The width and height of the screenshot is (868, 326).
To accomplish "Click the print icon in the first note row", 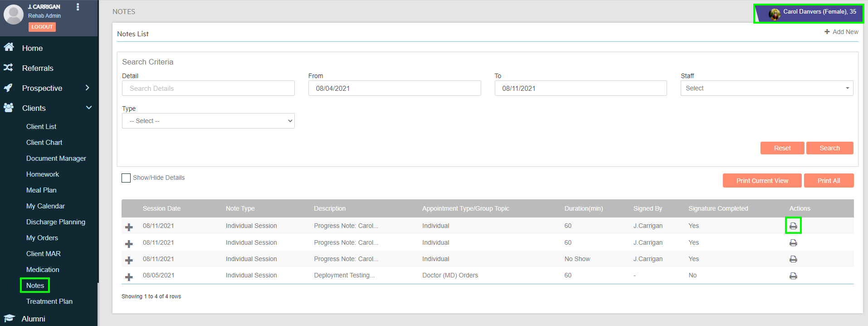I will [793, 226].
